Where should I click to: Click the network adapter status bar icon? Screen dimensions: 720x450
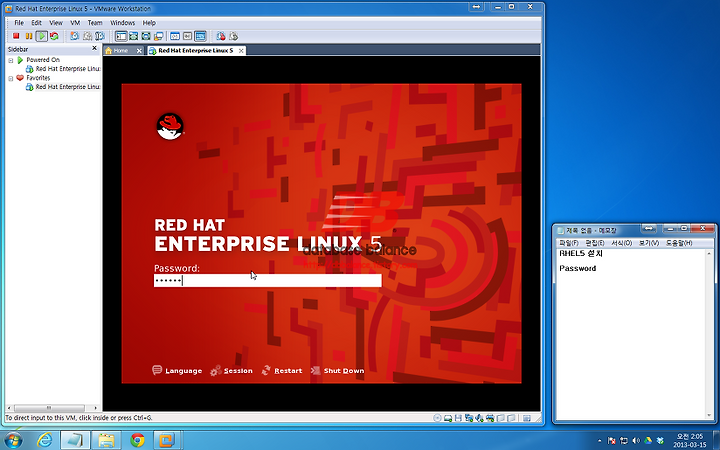[x=469, y=418]
